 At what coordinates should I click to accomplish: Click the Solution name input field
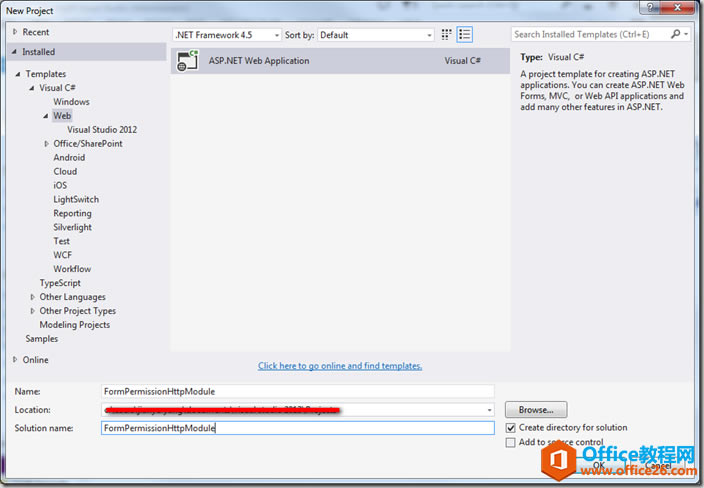298,428
